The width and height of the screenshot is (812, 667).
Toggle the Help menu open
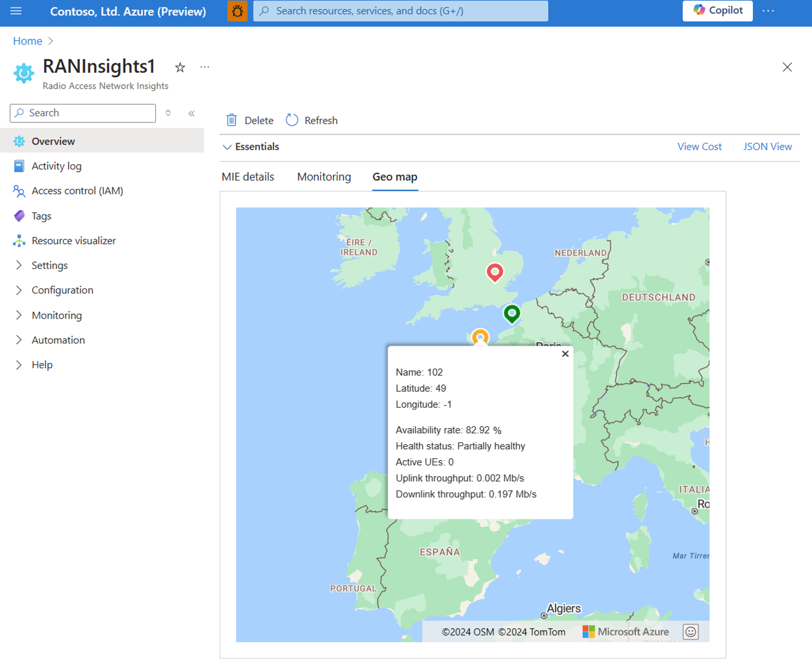point(18,365)
